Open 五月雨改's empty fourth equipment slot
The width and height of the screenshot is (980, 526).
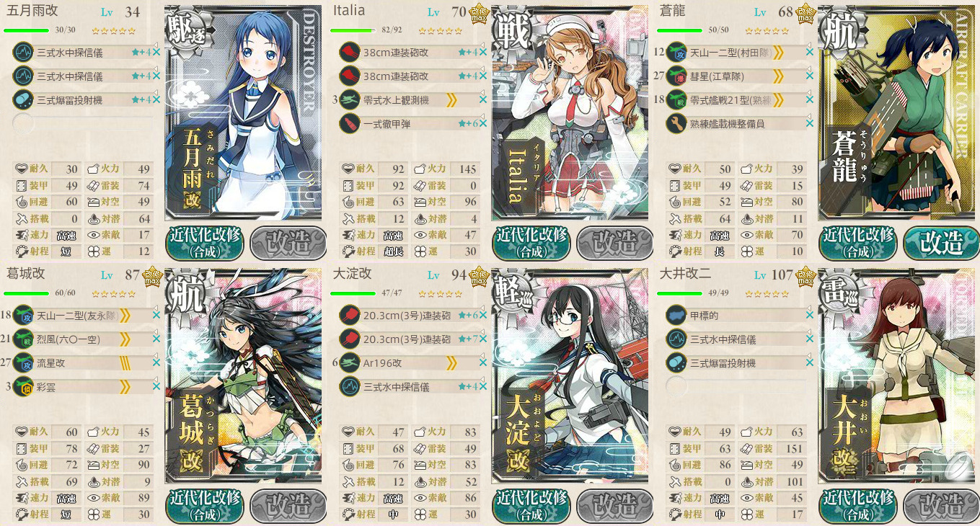(x=83, y=123)
